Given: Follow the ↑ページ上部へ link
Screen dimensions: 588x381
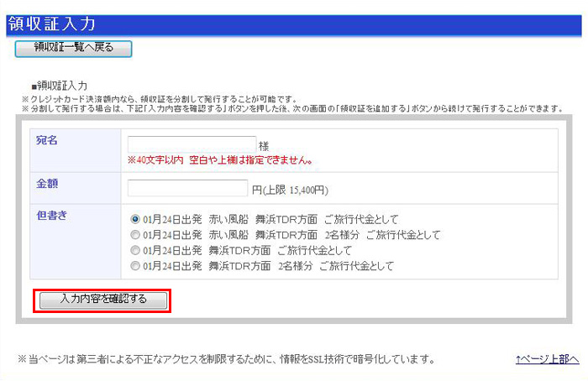Looking at the screenshot, I should pos(547,359).
